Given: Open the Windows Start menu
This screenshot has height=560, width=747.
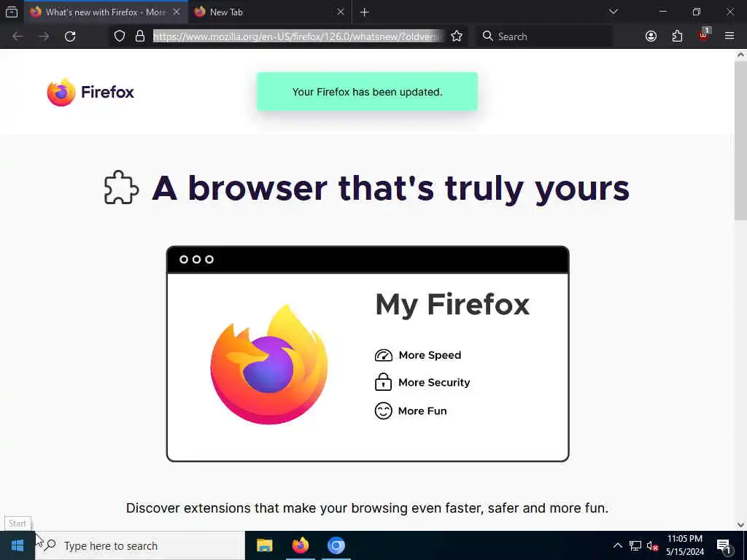Looking at the screenshot, I should 18,545.
